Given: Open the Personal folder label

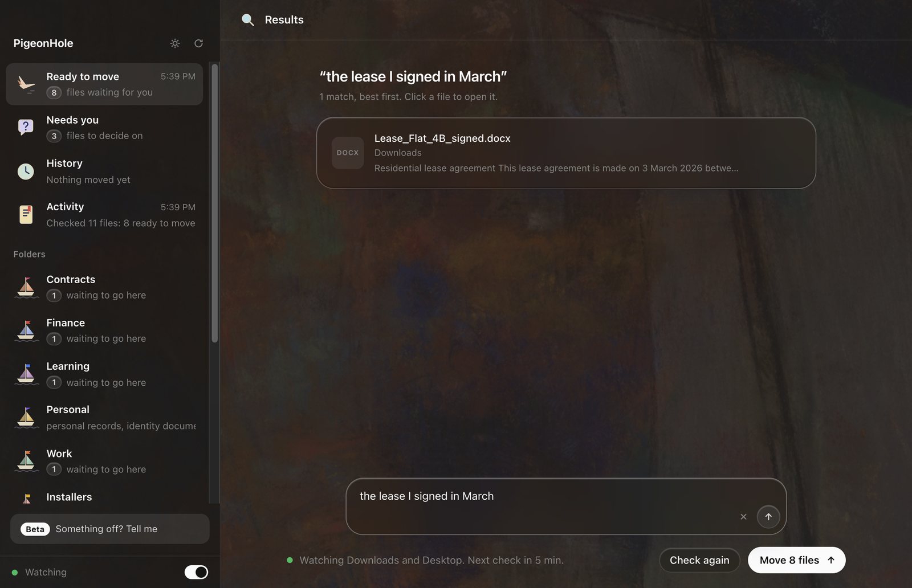Looking at the screenshot, I should click(68, 410).
